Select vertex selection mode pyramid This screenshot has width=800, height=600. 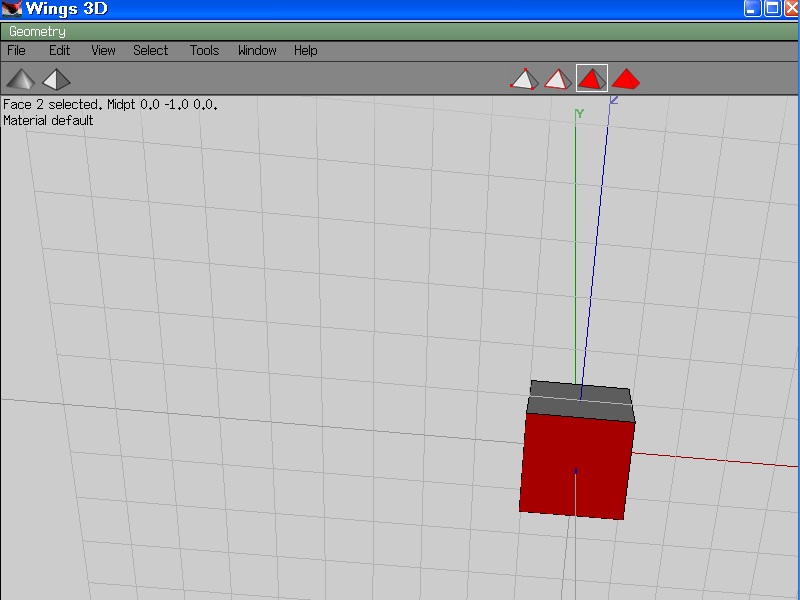pyautogui.click(x=524, y=79)
